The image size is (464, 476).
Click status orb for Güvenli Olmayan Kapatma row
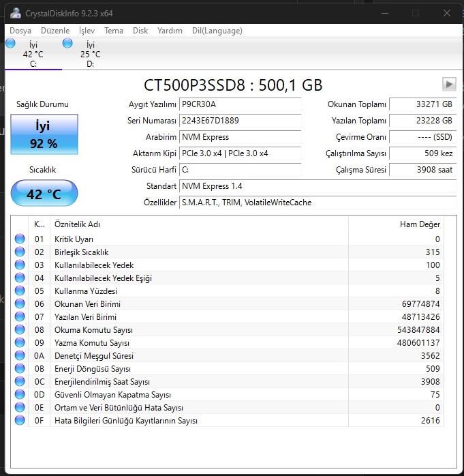pos(20,394)
